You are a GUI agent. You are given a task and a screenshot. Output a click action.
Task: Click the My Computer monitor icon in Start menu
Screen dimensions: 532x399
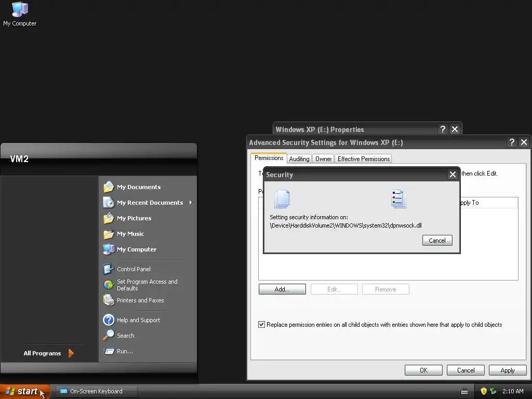tap(109, 249)
